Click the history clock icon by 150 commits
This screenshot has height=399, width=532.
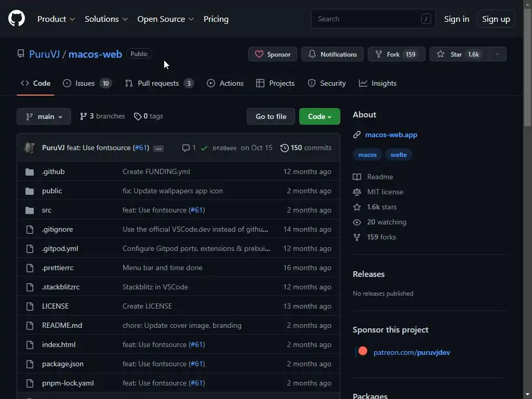pyautogui.click(x=284, y=148)
